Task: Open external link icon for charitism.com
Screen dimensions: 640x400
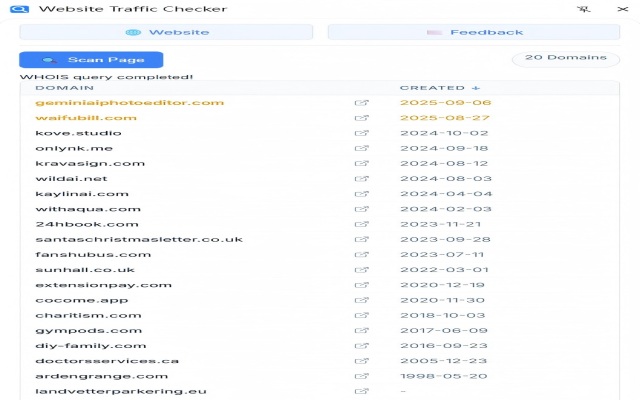Action: (x=362, y=315)
